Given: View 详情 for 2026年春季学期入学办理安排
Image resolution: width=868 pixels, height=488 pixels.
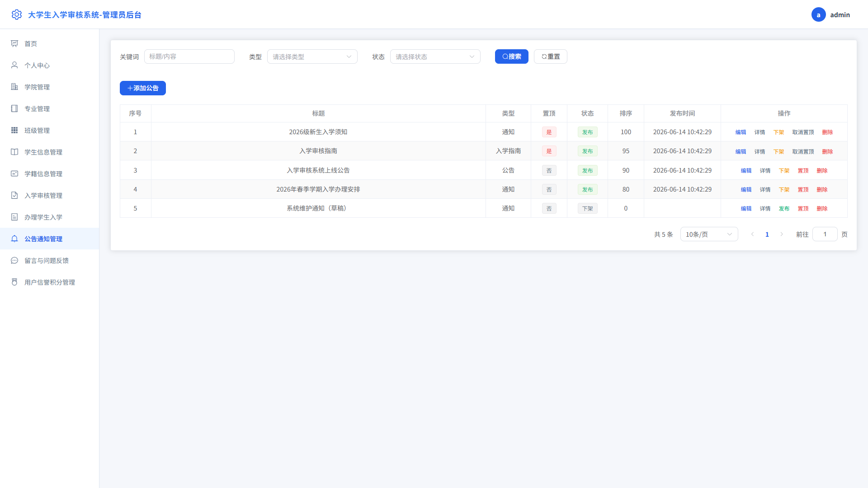Looking at the screenshot, I should click(x=765, y=189).
